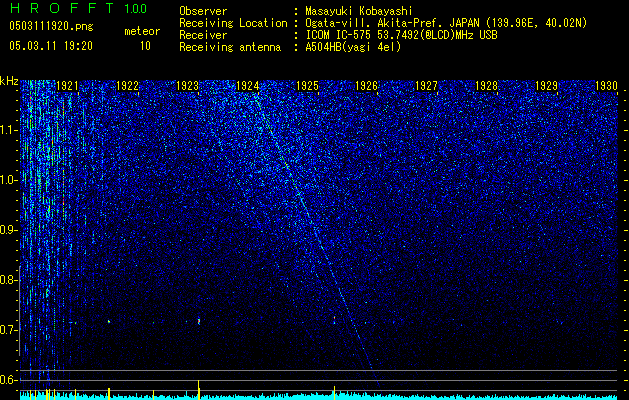Click the date stamp 05.03.11 19:20
This screenshot has height=400, width=629.
click(51, 46)
